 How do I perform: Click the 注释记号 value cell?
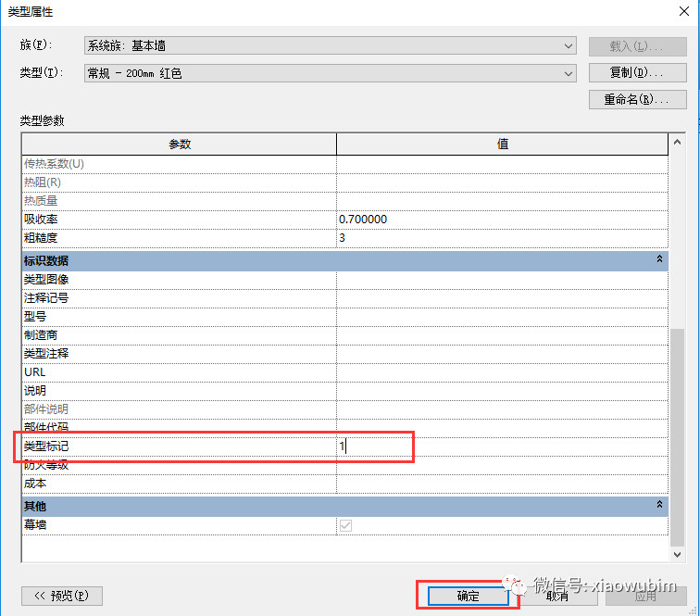(502, 298)
